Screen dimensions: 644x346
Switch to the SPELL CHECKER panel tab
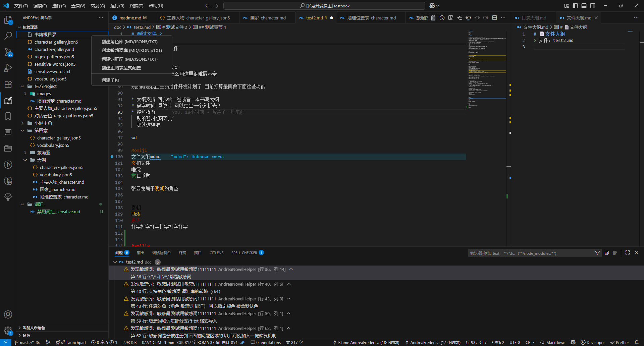pyautogui.click(x=244, y=253)
